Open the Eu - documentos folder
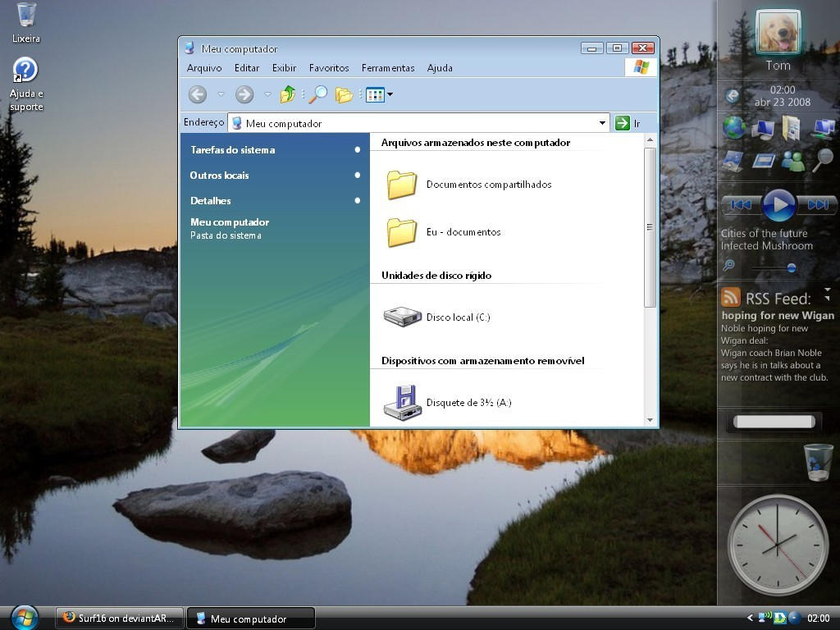This screenshot has width=840, height=630. click(x=443, y=232)
